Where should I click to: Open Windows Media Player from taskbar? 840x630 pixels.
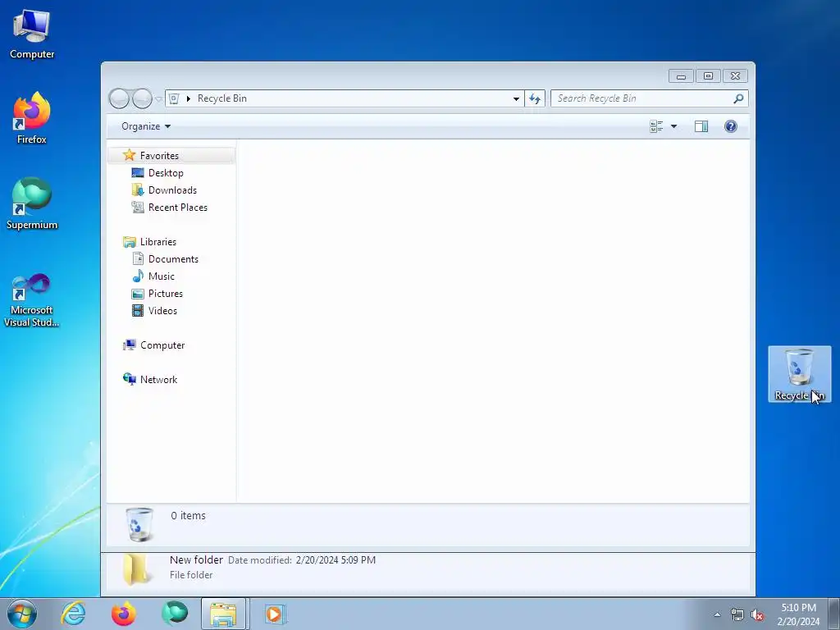pyautogui.click(x=275, y=614)
